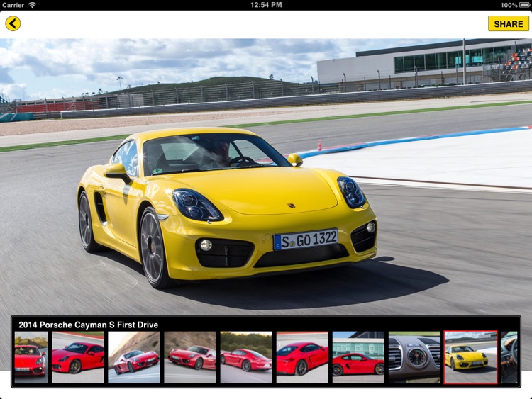Tap gallery title '2014 Porsche Cayman S First Drive'

[88, 325]
